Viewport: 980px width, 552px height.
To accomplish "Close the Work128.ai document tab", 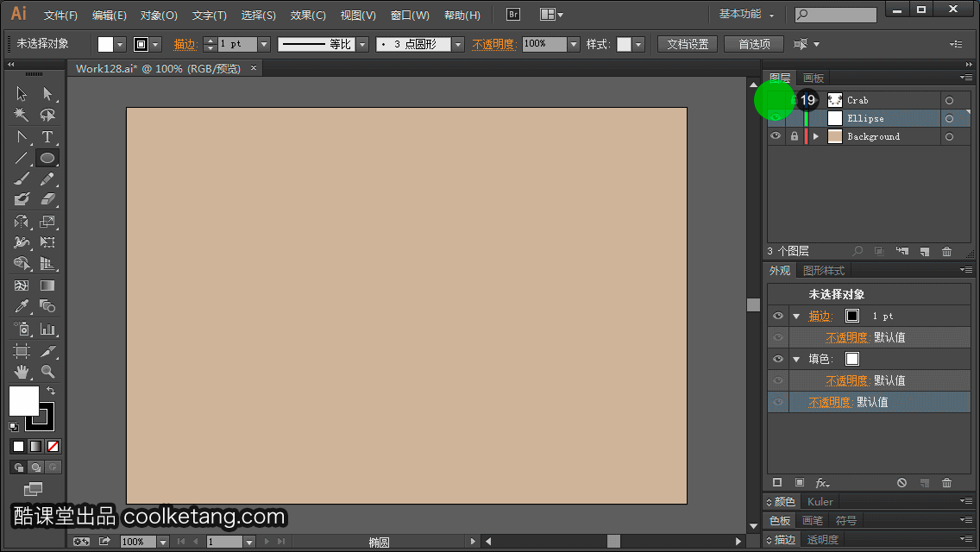I will point(253,68).
